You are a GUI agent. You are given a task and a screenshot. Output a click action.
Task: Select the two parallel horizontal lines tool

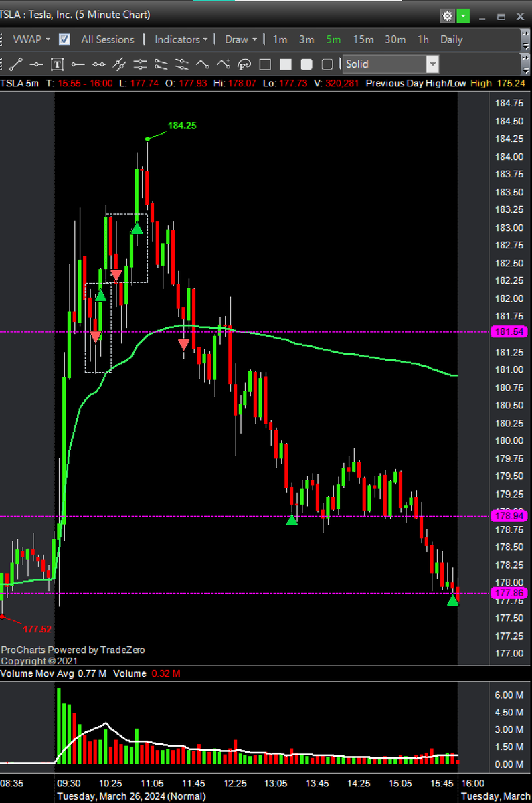[141, 64]
